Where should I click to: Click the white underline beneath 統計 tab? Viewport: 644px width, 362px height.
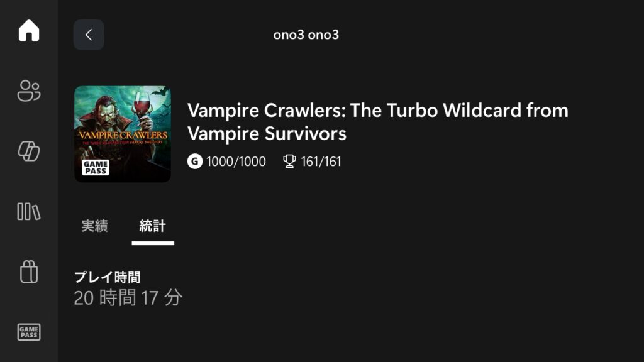(153, 243)
